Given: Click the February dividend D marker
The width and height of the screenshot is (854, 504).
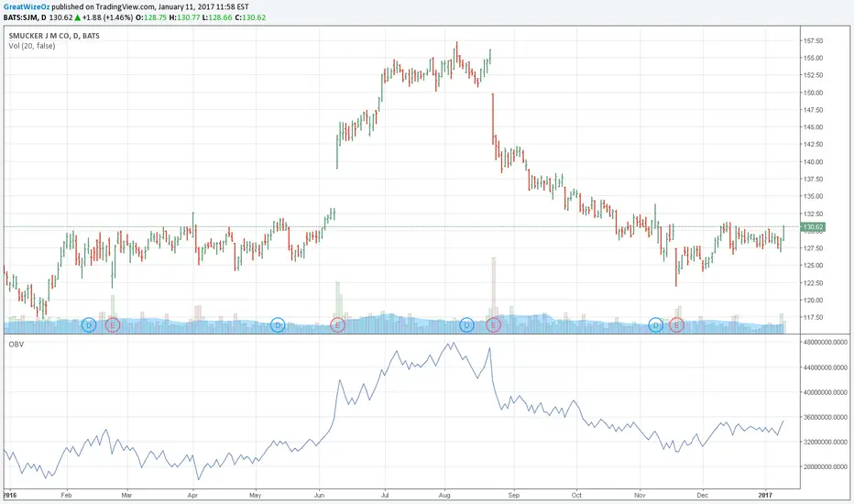Looking at the screenshot, I should 89,325.
